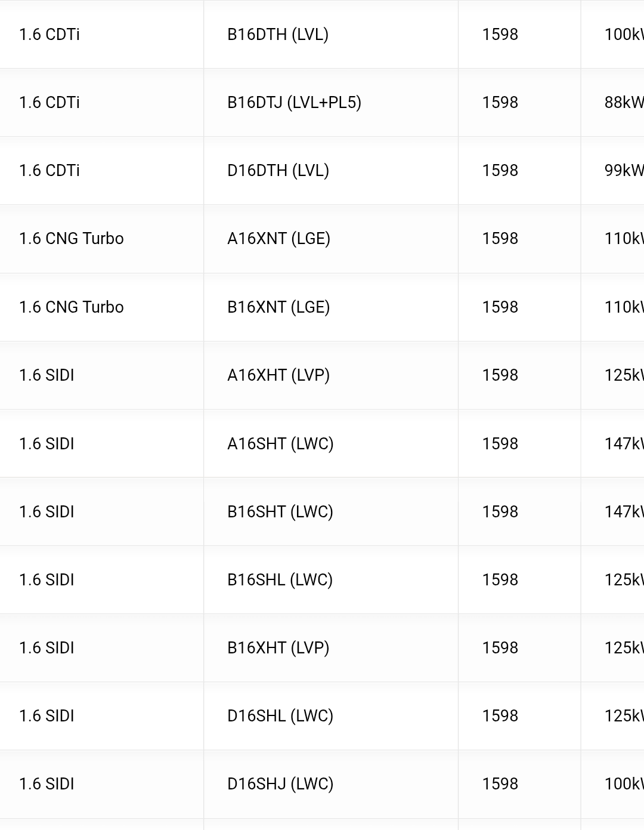Click 1598 displacement in the D16SHJ row
The image size is (644, 830).
coord(500,784)
